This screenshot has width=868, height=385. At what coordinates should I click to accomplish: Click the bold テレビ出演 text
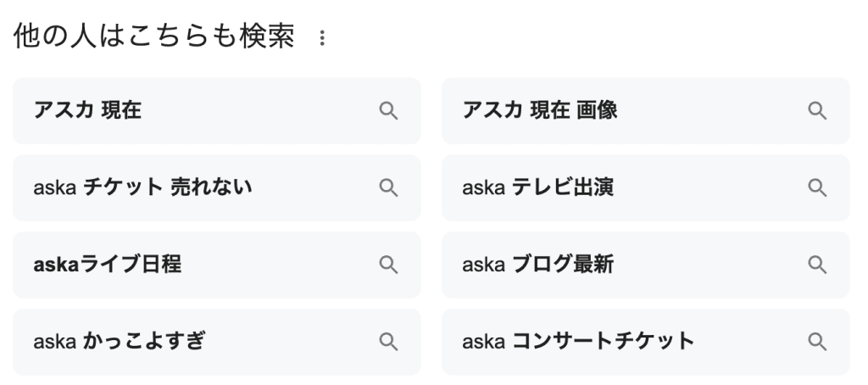point(563,188)
